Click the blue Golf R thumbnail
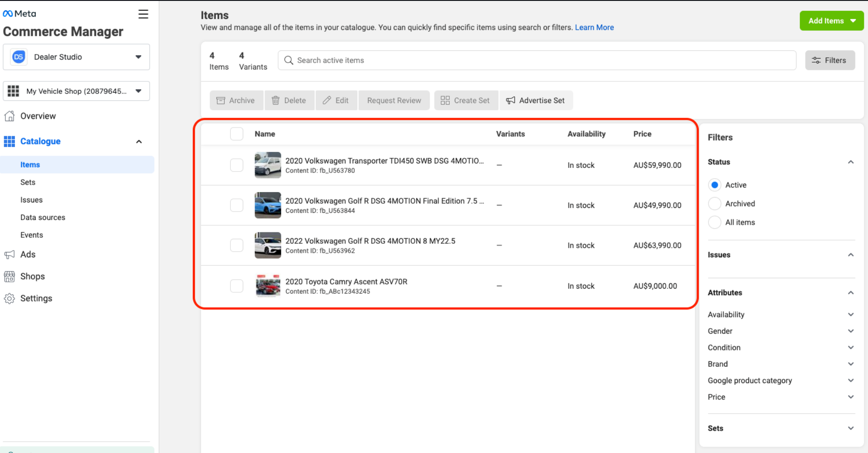The image size is (868, 453). click(x=268, y=205)
